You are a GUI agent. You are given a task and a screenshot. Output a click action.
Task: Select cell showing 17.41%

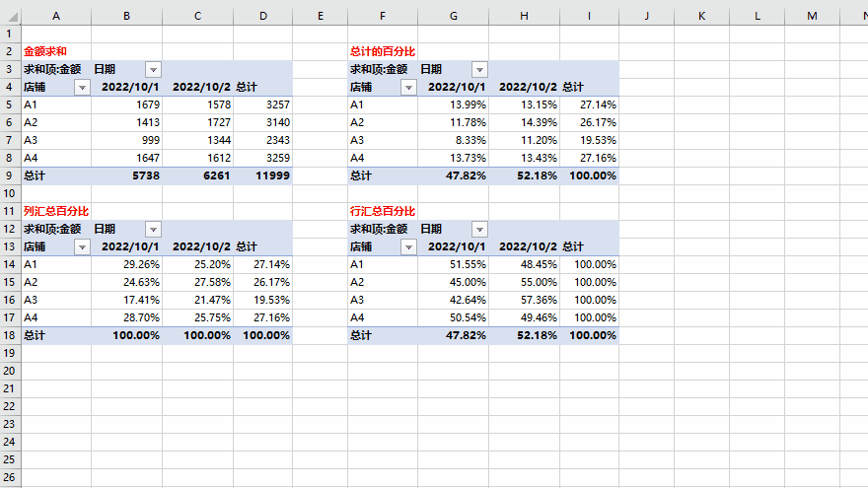tap(127, 300)
